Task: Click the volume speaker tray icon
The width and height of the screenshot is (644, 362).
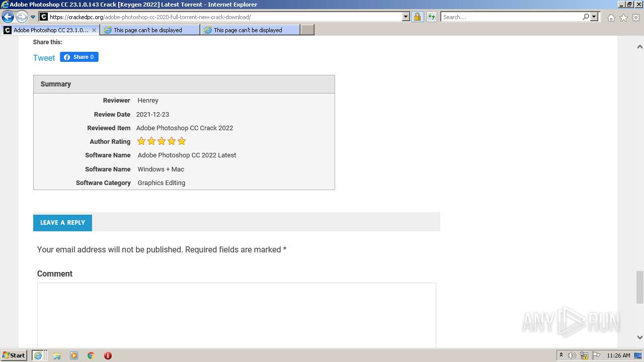Action: pyautogui.click(x=572, y=355)
